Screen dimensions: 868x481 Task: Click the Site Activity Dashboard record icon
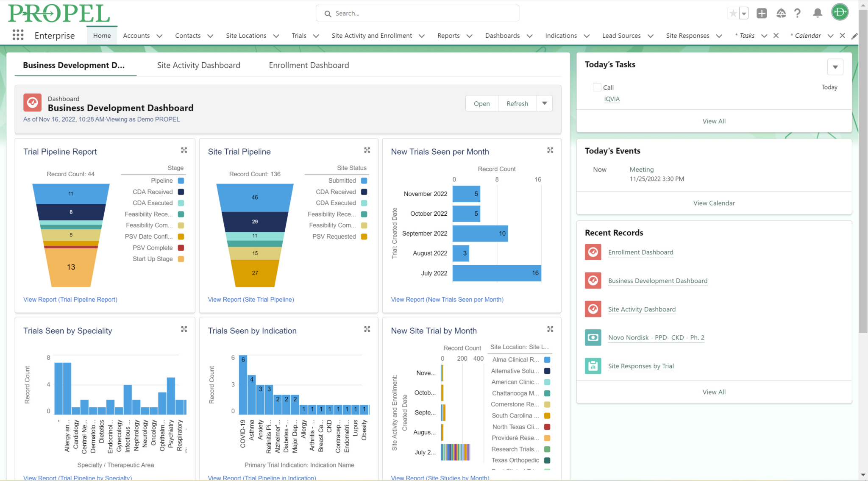pos(593,309)
